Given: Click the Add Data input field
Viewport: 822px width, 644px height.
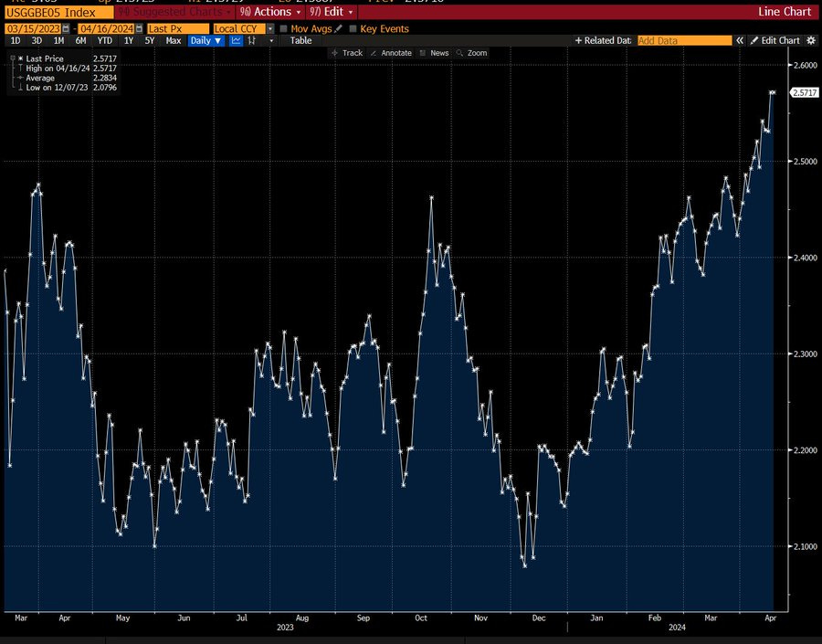Looking at the screenshot, I should 685,40.
